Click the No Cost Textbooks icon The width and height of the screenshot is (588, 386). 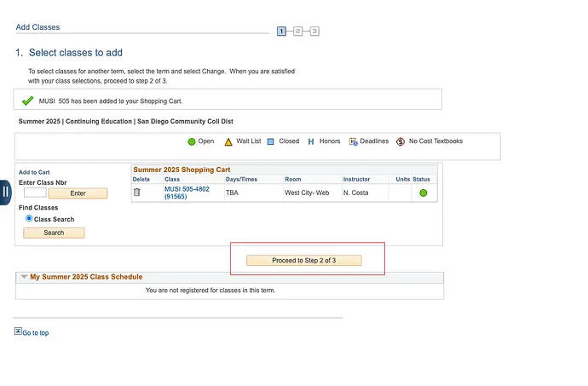pyautogui.click(x=401, y=141)
